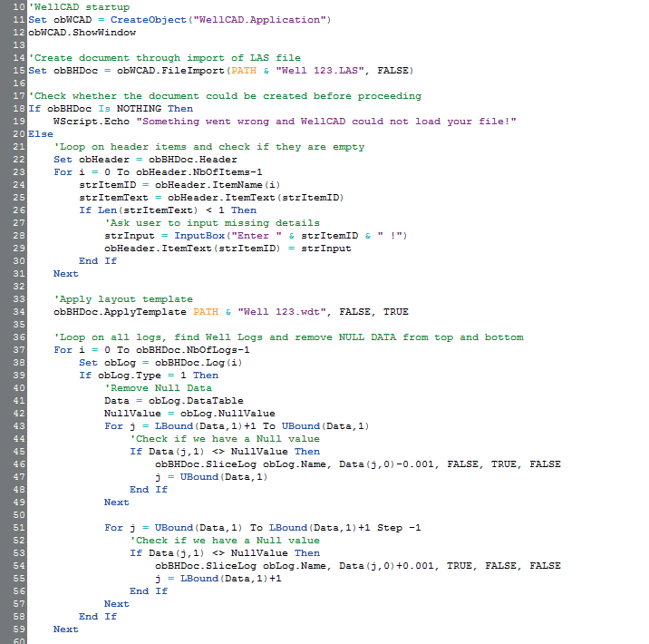This screenshot has width=649, height=644.
Task: Click comment 'Create document through import of LAS file'
Action: click(164, 58)
